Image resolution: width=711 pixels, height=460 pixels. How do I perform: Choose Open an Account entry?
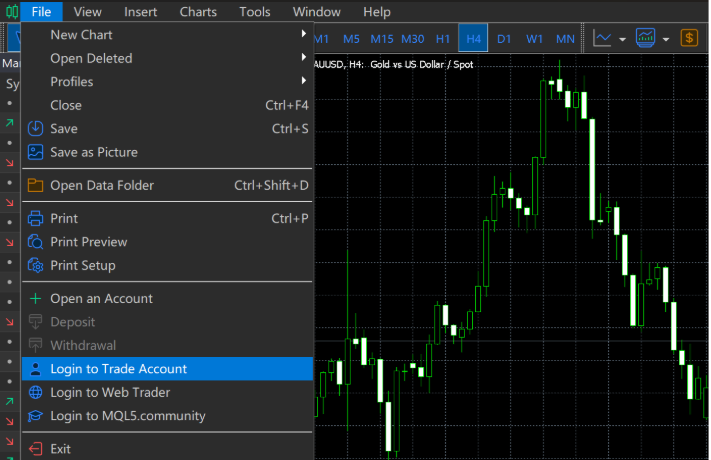tap(167, 299)
